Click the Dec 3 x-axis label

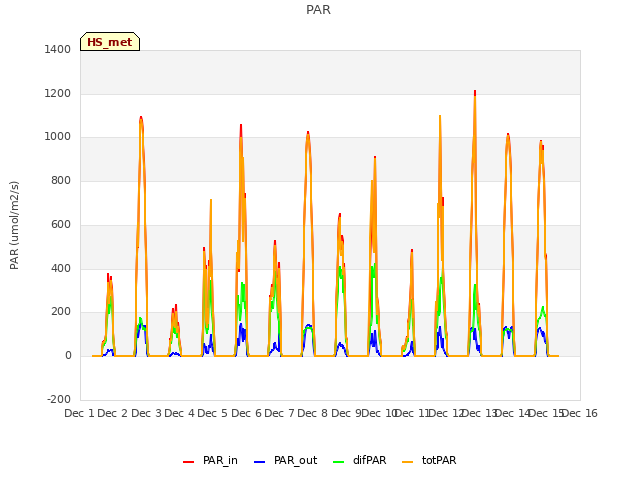(x=146, y=413)
